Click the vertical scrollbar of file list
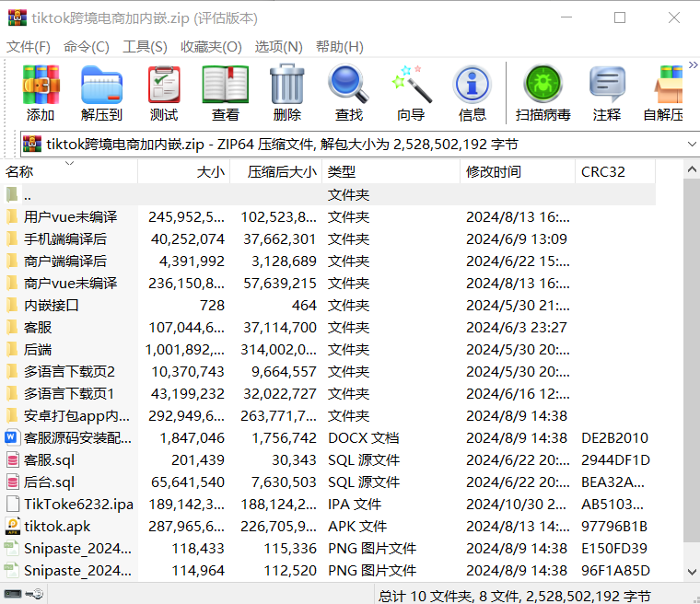This screenshot has height=604, width=700. coord(692,368)
